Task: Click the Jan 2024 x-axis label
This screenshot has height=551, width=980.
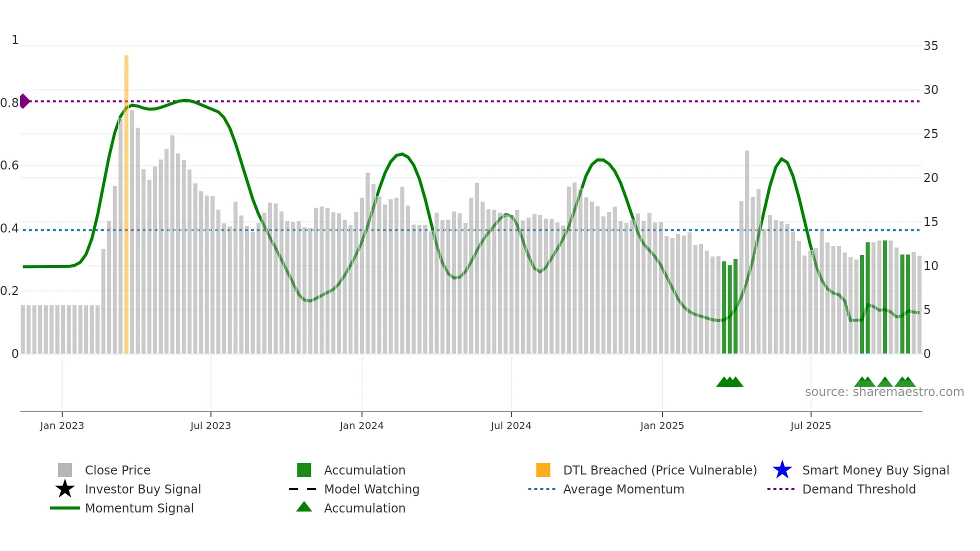Action: tap(361, 425)
